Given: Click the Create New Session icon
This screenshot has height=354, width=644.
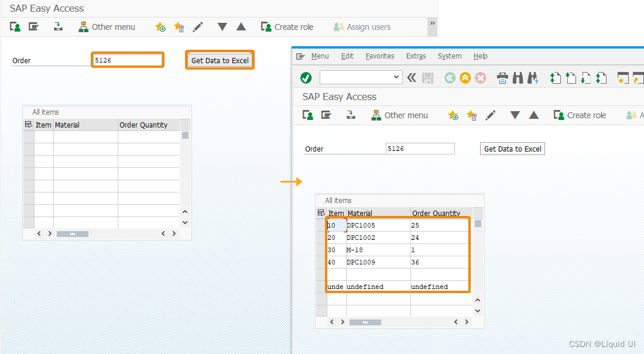Looking at the screenshot, I should (623, 78).
